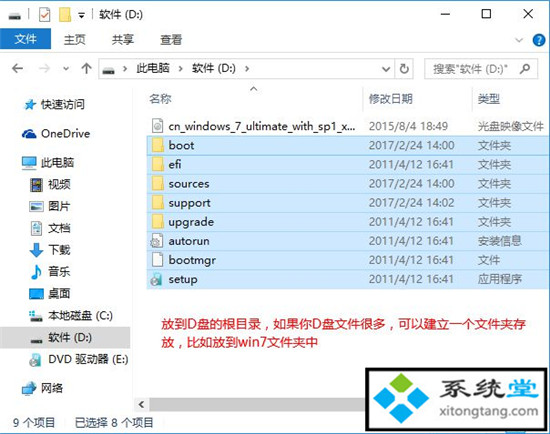Click the Properties checkmark icon in title bar

pos(45,15)
